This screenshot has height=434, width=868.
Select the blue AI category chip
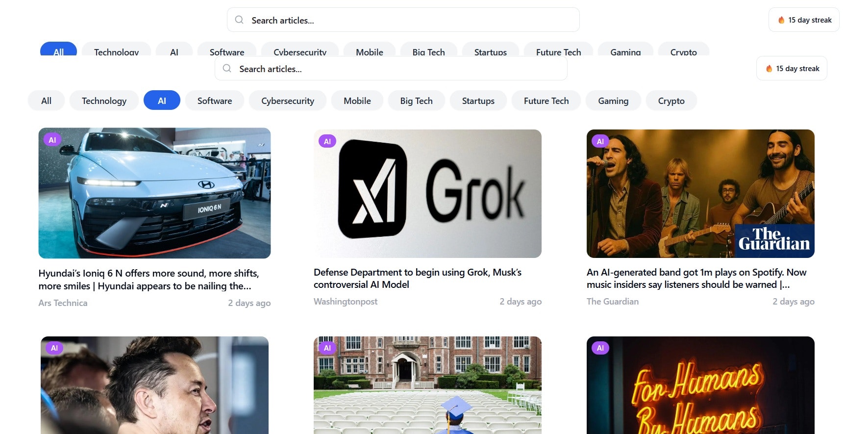(x=162, y=101)
